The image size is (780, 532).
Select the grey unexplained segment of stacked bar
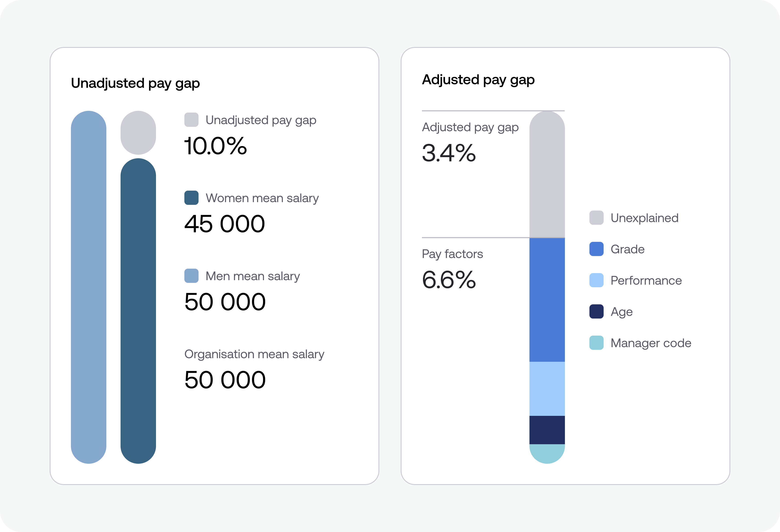[x=547, y=174]
